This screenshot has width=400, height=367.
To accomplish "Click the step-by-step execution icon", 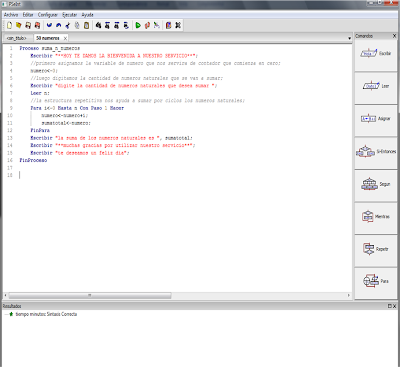I will pyautogui.click(x=147, y=25).
